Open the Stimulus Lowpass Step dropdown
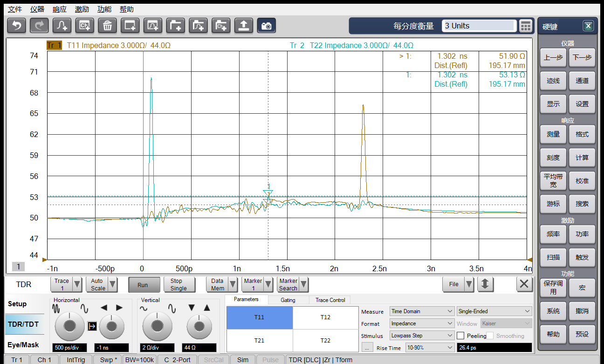This screenshot has width=604, height=364. click(422, 336)
